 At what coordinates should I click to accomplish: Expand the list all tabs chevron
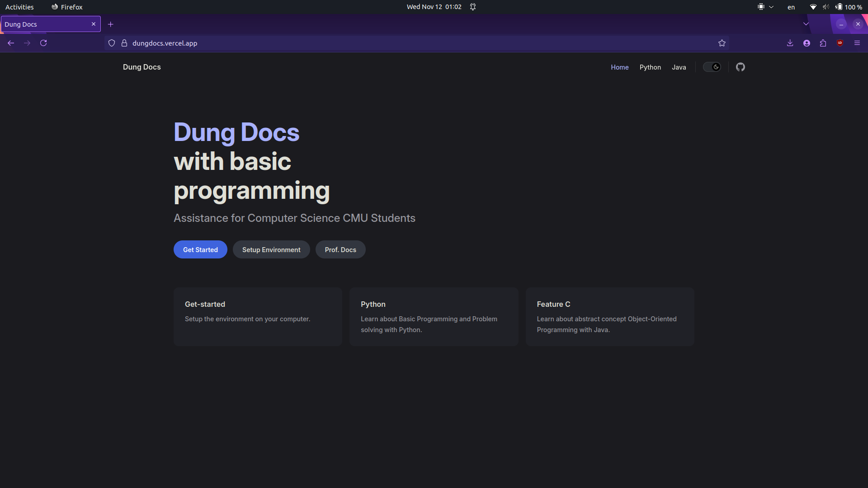[806, 24]
